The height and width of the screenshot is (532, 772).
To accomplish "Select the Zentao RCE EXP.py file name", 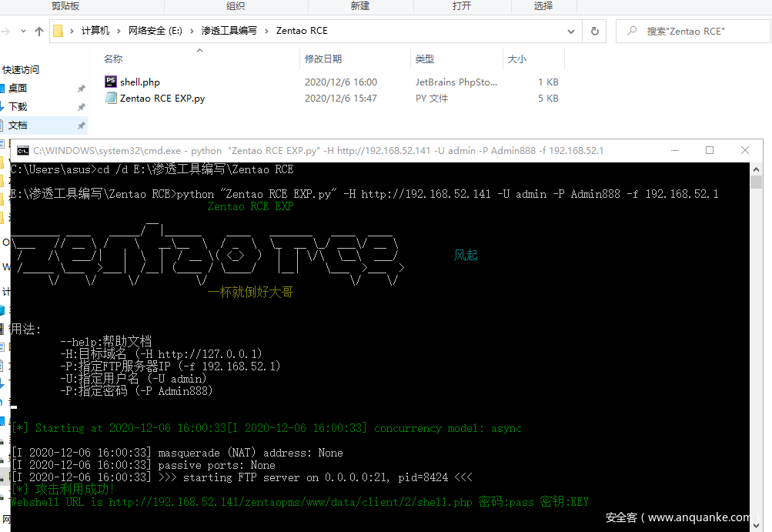I will point(162,99).
